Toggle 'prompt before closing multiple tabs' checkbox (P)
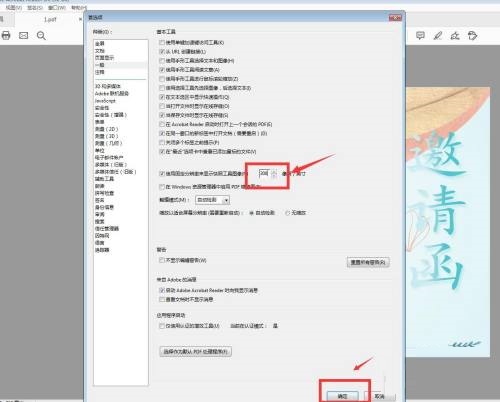Screen dimensions: 500x402 click(162, 142)
